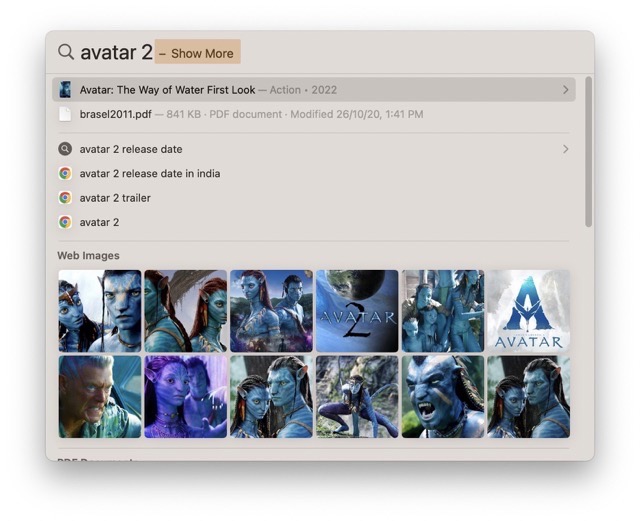
Task: Click the movie poster icon for Avatar First Look
Action: click(65, 90)
